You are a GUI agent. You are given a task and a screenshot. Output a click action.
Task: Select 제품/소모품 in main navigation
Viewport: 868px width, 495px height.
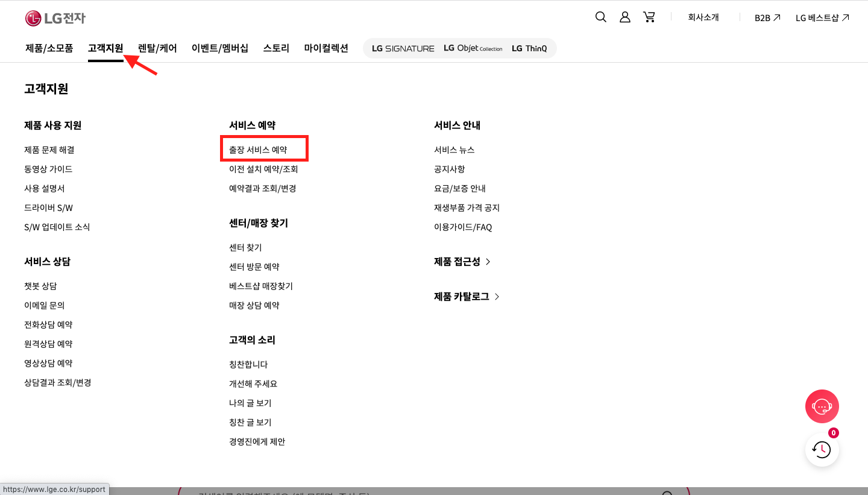[x=49, y=48]
